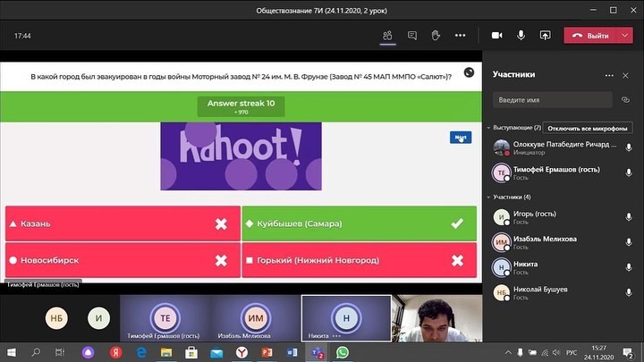Open WhatsApp from taskbar

[x=342, y=352]
